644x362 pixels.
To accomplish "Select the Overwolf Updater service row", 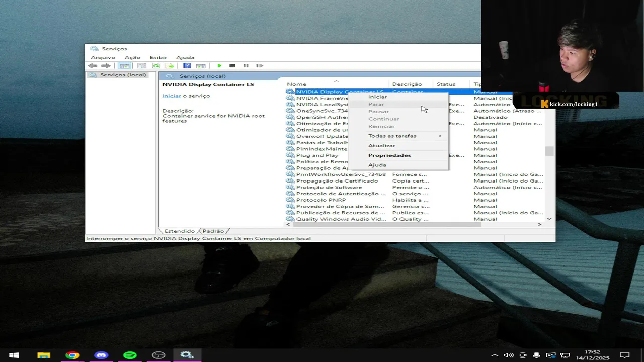I will [322, 136].
